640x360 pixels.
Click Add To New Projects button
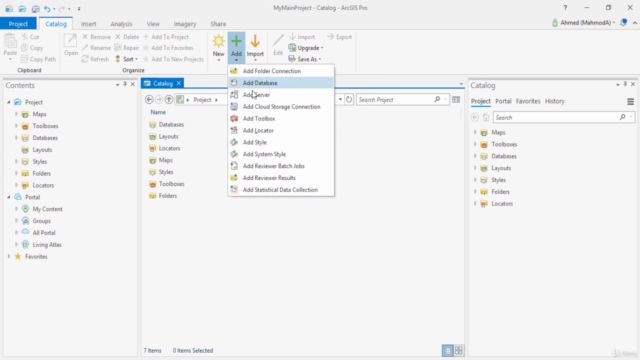coord(173,59)
